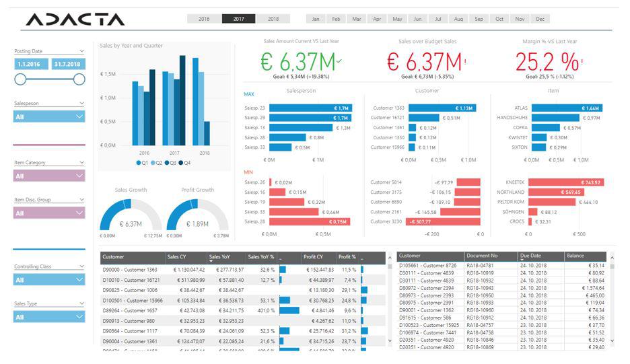630x364 pixels.
Task: Click the Q1 legend marker
Action: [139, 163]
